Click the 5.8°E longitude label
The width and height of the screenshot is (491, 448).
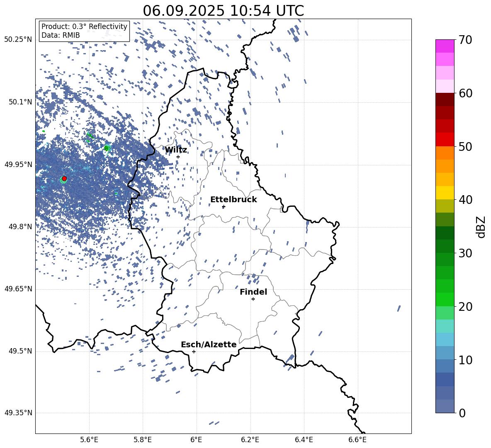pyautogui.click(x=143, y=440)
